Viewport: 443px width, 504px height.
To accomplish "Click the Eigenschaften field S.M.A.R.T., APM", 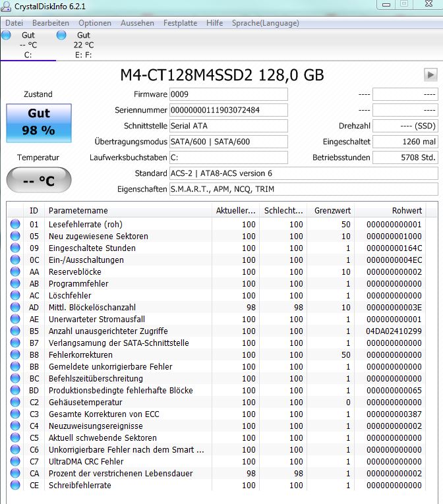I will tap(304, 189).
